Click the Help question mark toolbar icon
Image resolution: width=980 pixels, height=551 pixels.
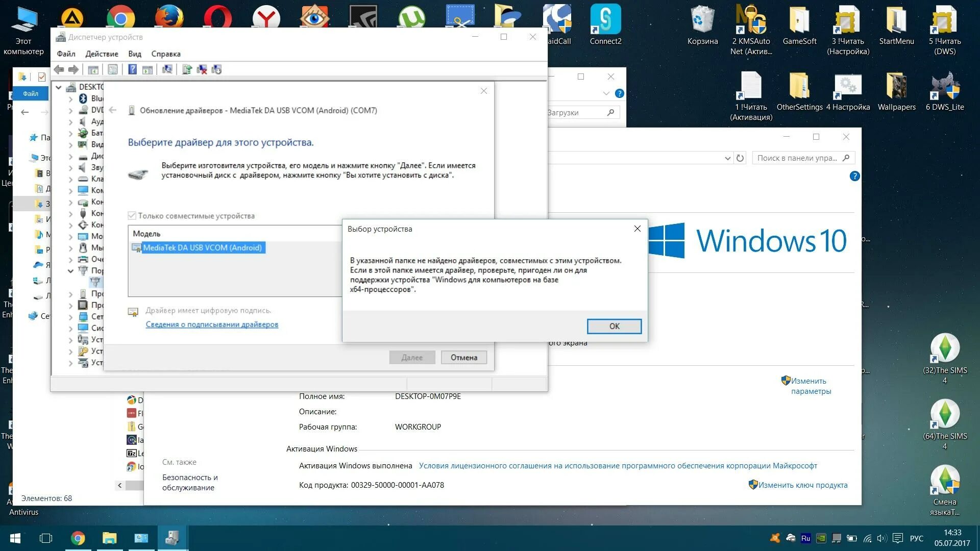[x=132, y=69]
